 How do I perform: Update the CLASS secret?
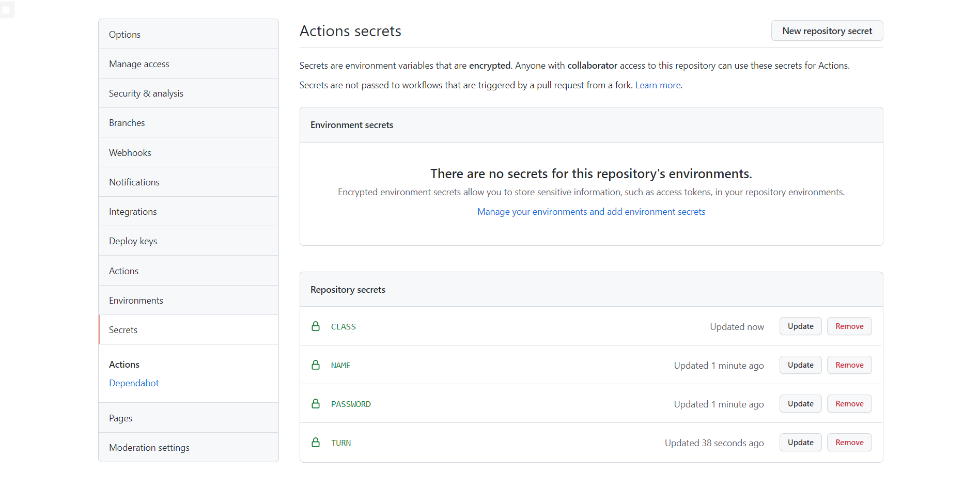pyautogui.click(x=800, y=326)
